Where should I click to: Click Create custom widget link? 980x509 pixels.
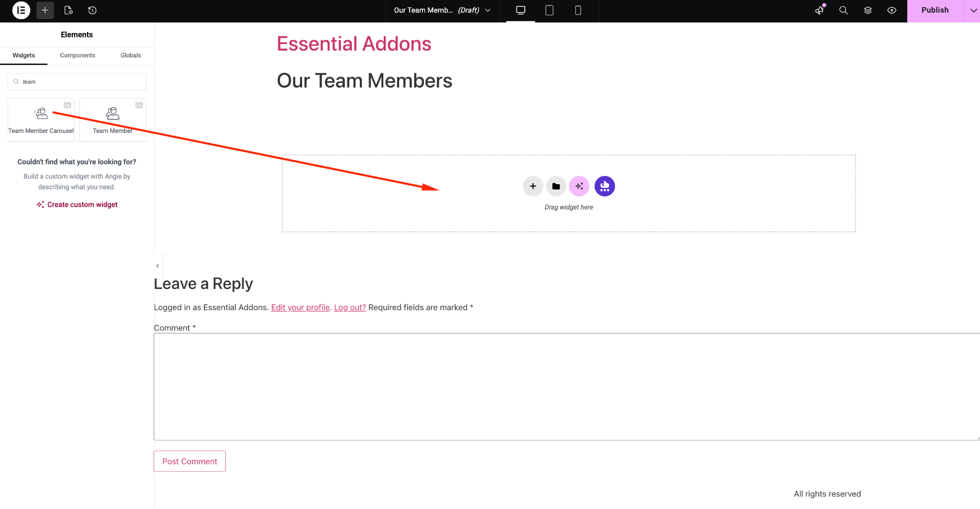[x=77, y=204]
